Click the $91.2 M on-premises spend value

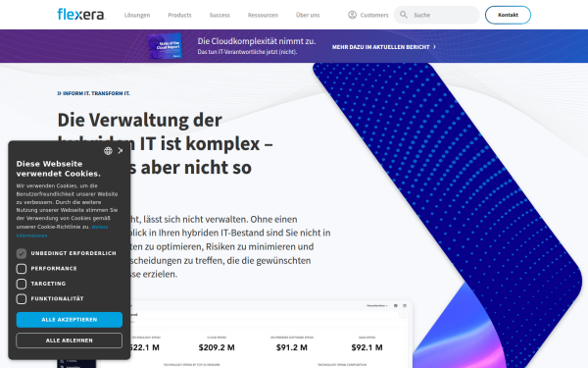click(x=292, y=347)
